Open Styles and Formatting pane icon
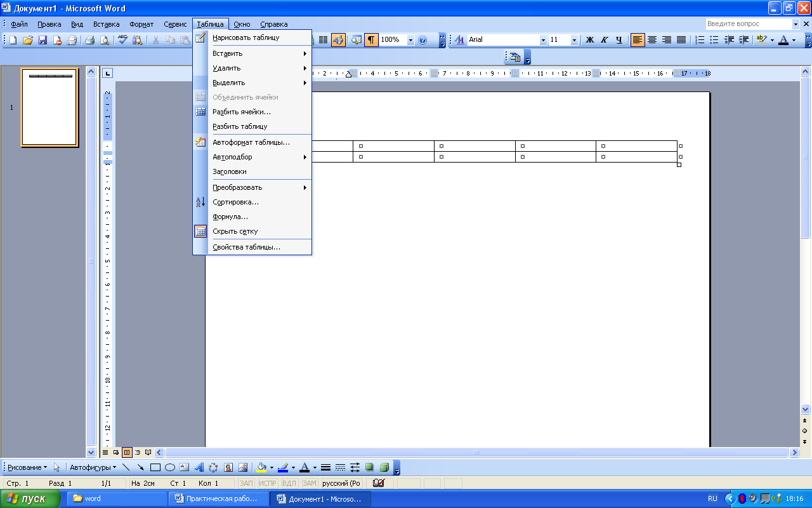The width and height of the screenshot is (812, 508). click(460, 40)
